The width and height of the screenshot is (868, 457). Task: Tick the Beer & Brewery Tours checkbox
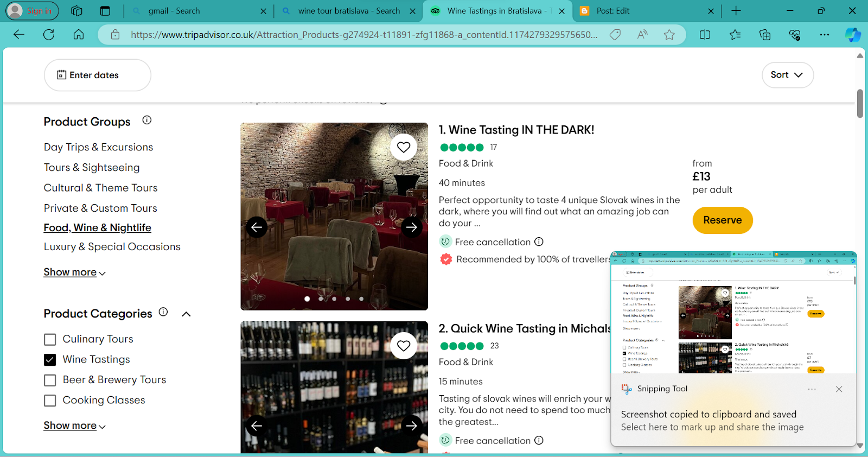click(50, 380)
